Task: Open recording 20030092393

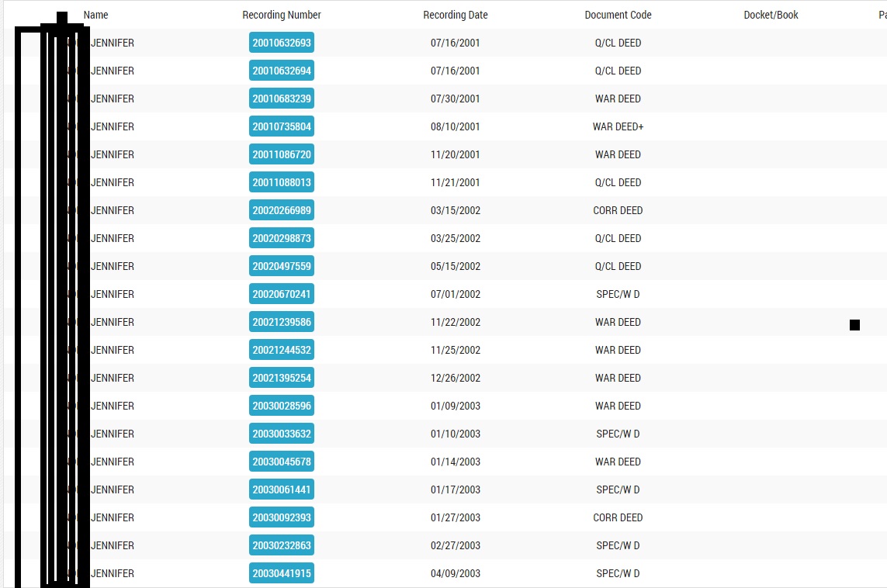Action: point(281,518)
